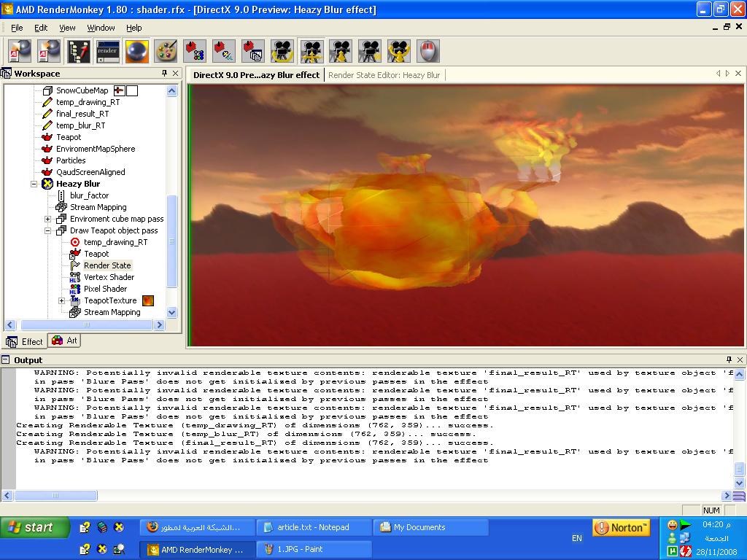Open the Window menu
Image resolution: width=747 pixels, height=560 pixels.
(x=101, y=28)
